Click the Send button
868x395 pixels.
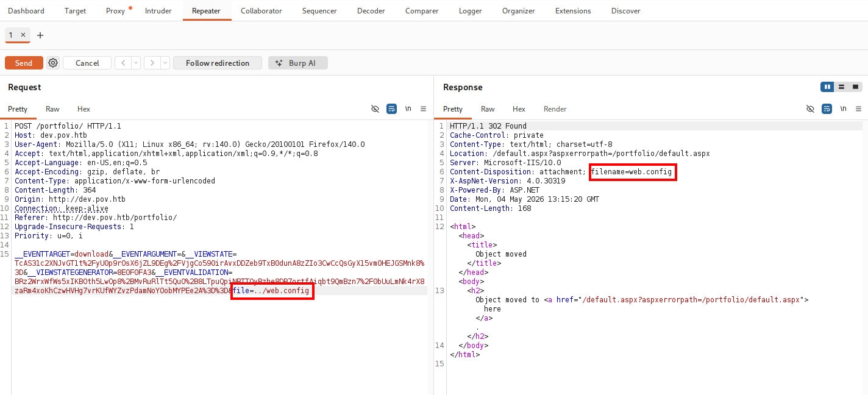tap(24, 63)
